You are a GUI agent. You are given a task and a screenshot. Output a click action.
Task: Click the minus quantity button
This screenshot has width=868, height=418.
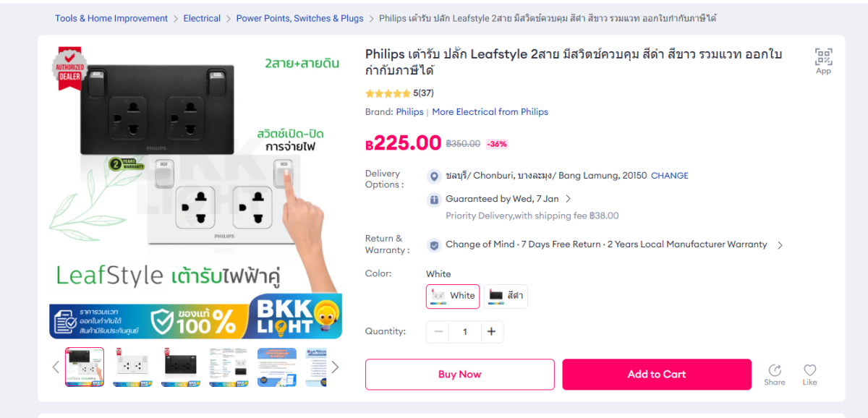click(x=438, y=331)
